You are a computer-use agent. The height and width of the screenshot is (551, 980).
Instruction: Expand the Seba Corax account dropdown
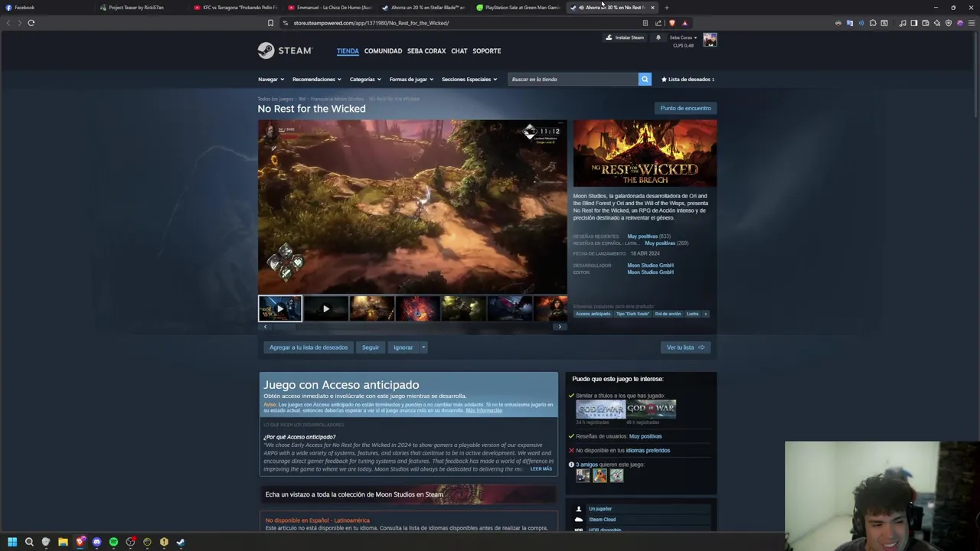(x=683, y=37)
